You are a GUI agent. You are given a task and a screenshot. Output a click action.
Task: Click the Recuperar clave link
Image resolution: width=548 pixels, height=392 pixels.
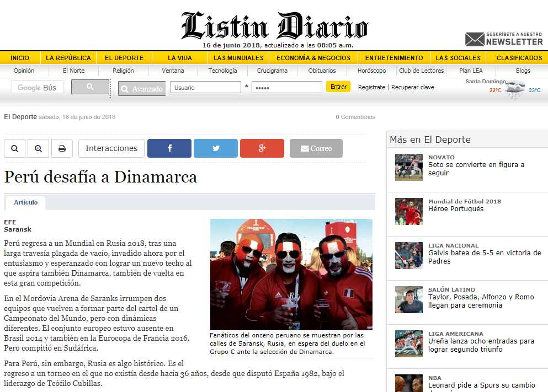click(413, 87)
